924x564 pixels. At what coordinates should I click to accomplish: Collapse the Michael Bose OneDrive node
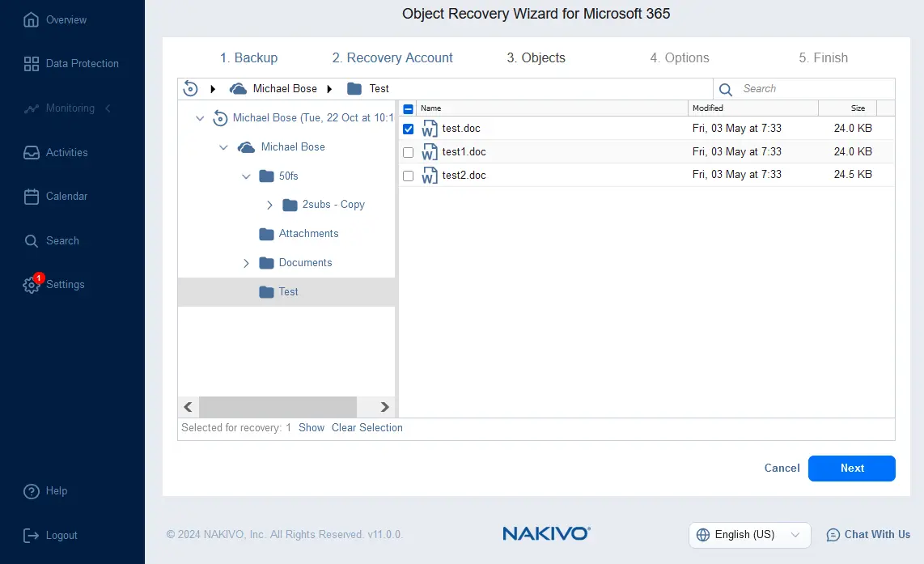click(x=223, y=147)
